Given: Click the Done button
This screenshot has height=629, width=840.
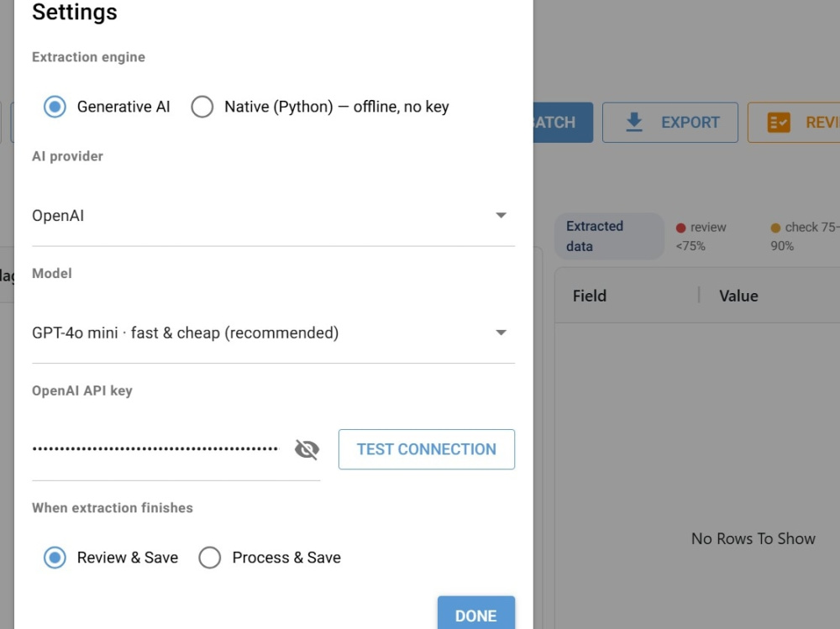Looking at the screenshot, I should pos(476,613).
